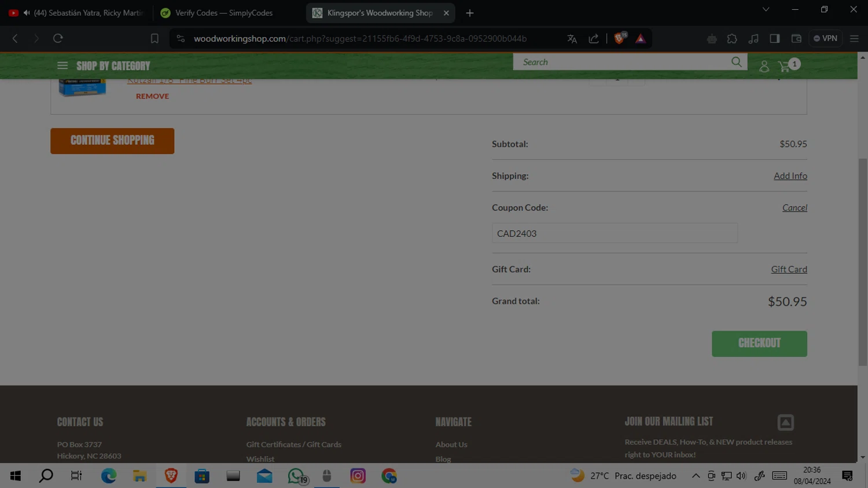Open Kutzall Fine Burr Set product link
This screenshot has height=488, width=868.
[x=189, y=80]
